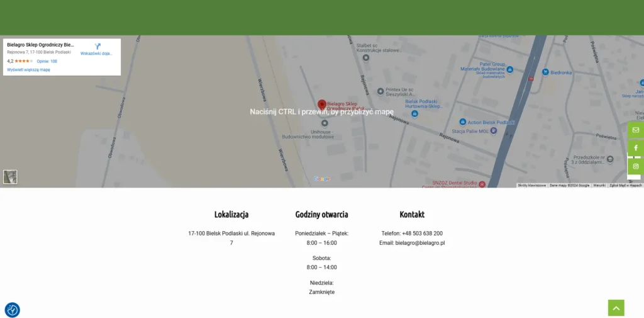Open the Facebook side icon
The image size is (644, 318).
click(x=636, y=148)
